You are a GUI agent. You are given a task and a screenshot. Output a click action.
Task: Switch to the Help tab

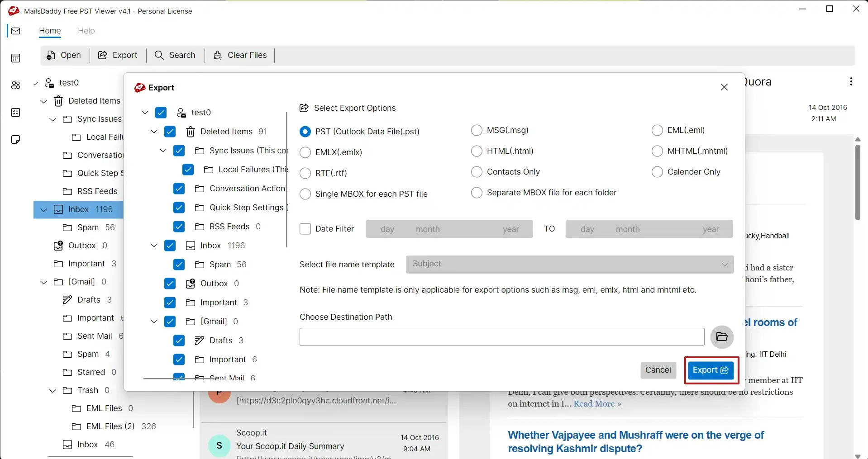(x=86, y=31)
